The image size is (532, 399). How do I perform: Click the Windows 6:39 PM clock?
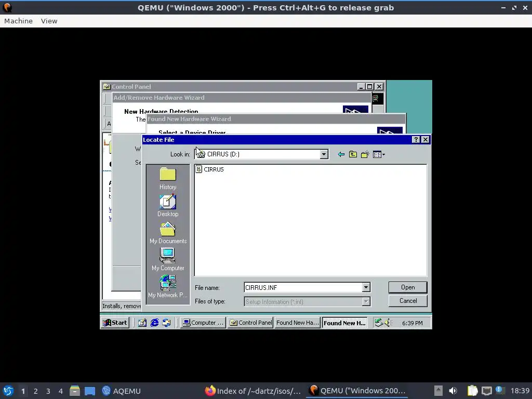click(412, 323)
